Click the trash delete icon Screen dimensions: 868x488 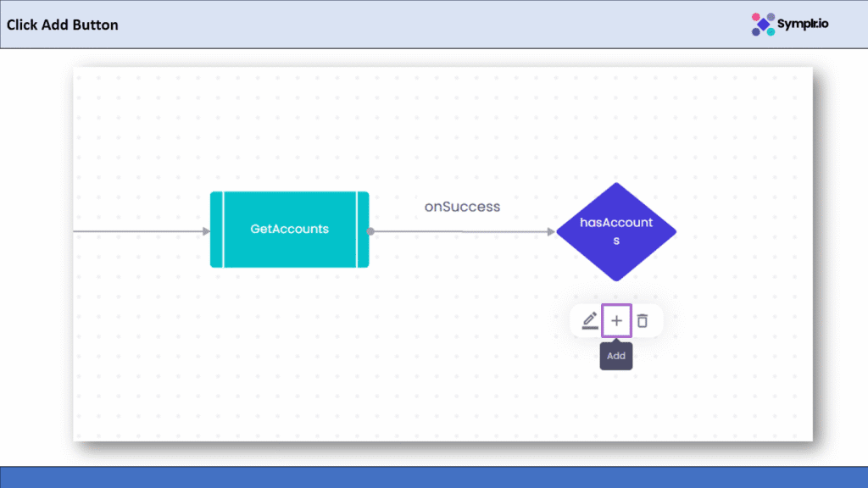click(643, 321)
